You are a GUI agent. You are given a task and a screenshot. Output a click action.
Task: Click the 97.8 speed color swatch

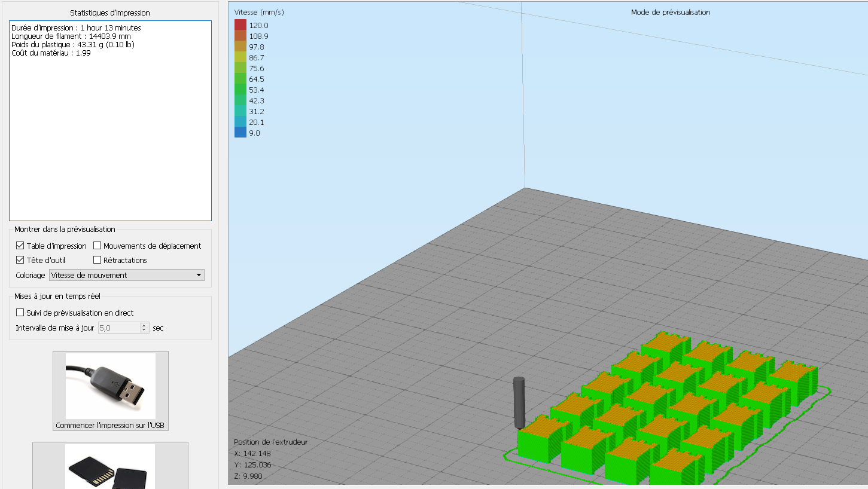pyautogui.click(x=240, y=47)
